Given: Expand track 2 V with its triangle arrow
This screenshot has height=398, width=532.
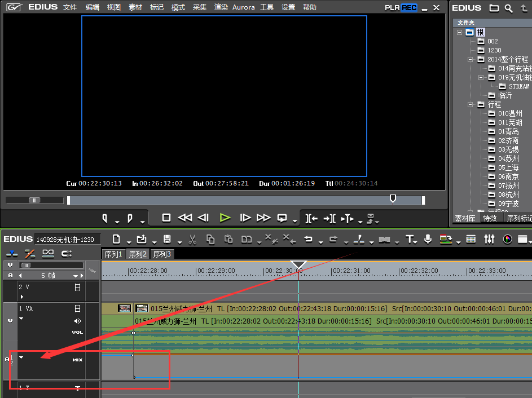Looking at the screenshot, I should (22, 297).
